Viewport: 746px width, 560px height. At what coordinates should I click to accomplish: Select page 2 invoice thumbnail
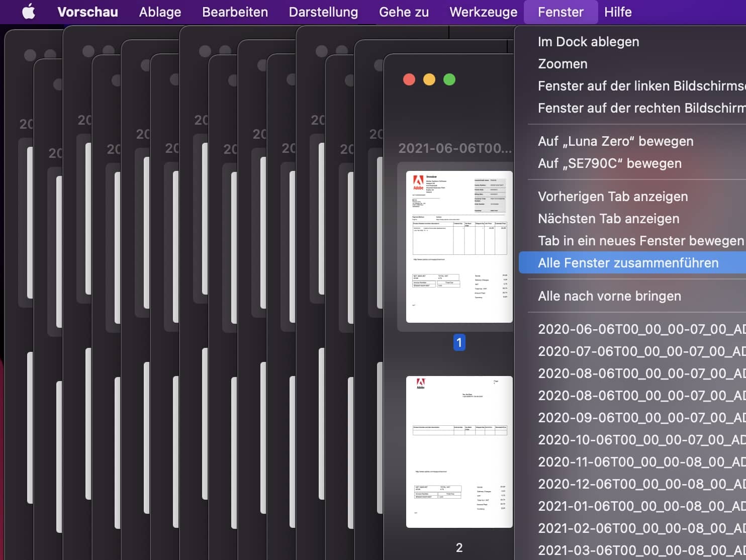pos(459,452)
